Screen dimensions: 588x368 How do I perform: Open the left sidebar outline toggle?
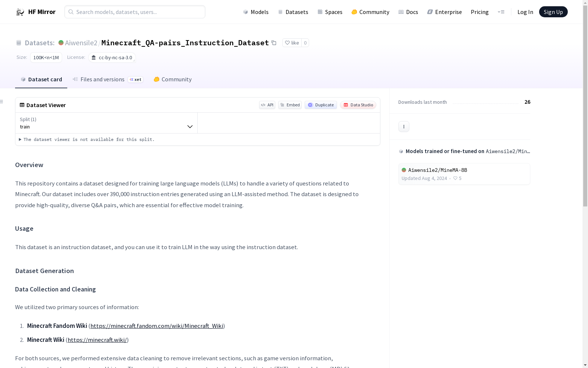point(2,102)
